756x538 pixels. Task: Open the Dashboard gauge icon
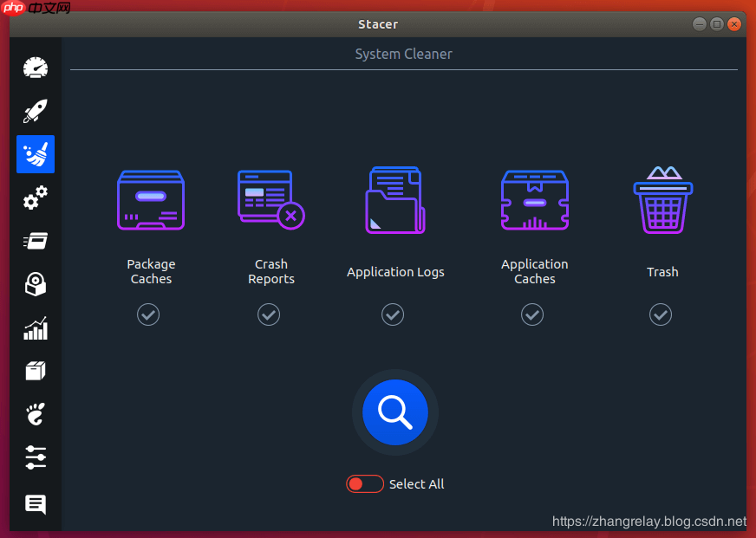point(35,68)
